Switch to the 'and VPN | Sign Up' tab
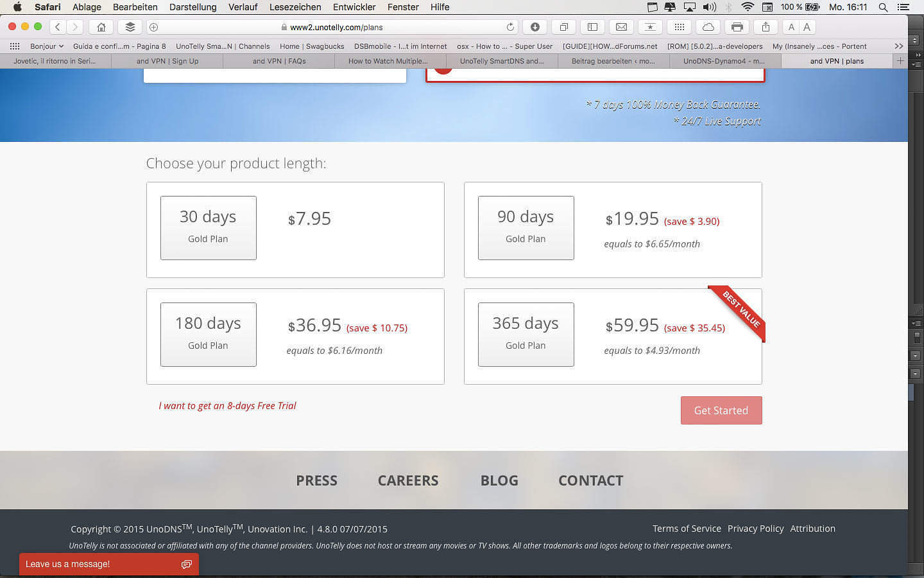924x578 pixels. point(167,61)
